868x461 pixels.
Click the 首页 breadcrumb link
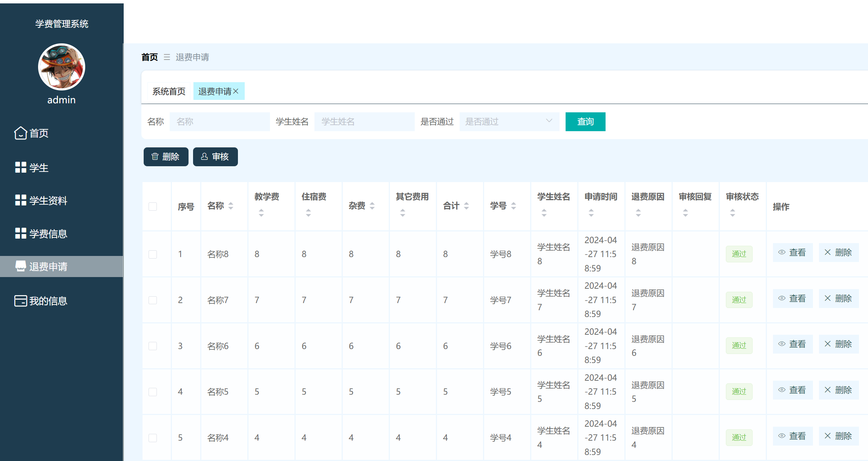coord(150,57)
